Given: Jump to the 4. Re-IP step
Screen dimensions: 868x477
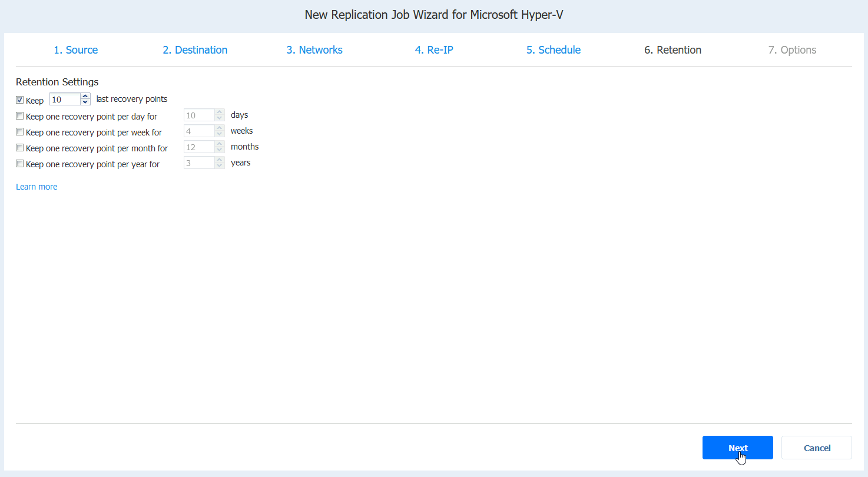Looking at the screenshot, I should point(434,50).
